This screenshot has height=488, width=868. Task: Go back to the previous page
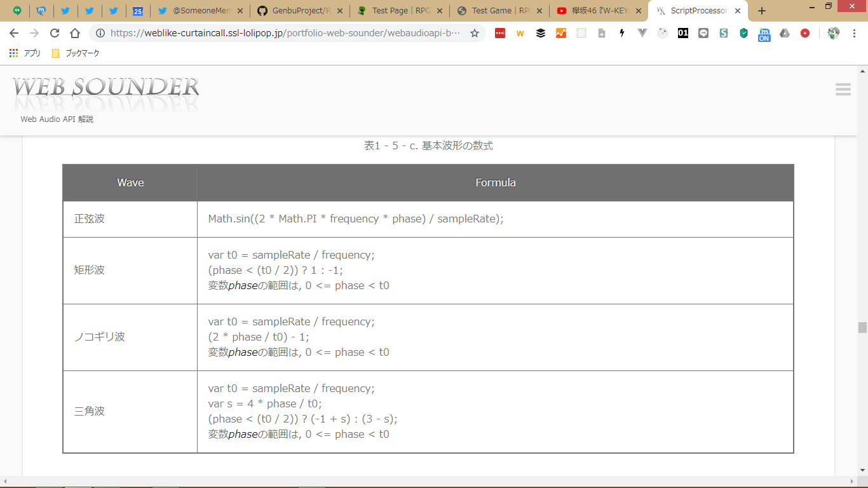14,33
